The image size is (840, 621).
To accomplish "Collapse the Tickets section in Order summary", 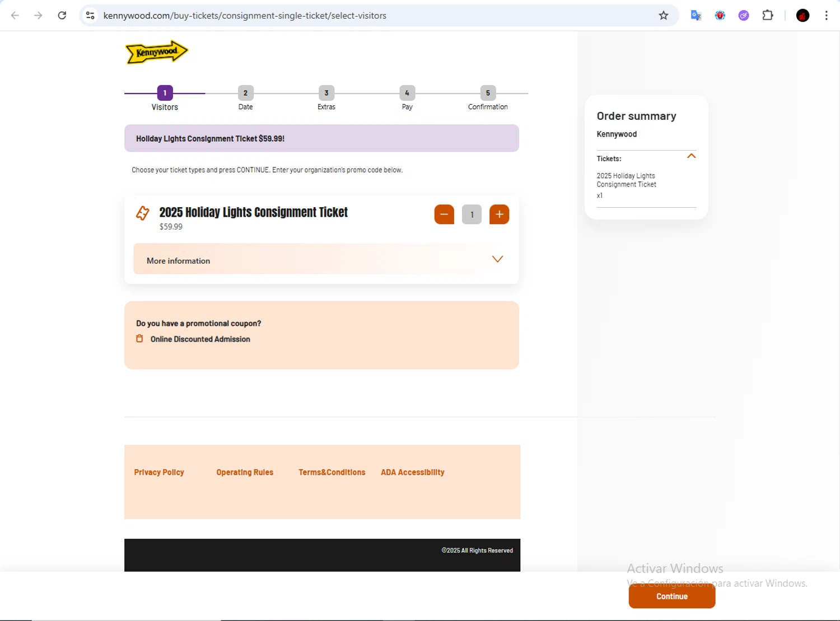I will (x=692, y=156).
